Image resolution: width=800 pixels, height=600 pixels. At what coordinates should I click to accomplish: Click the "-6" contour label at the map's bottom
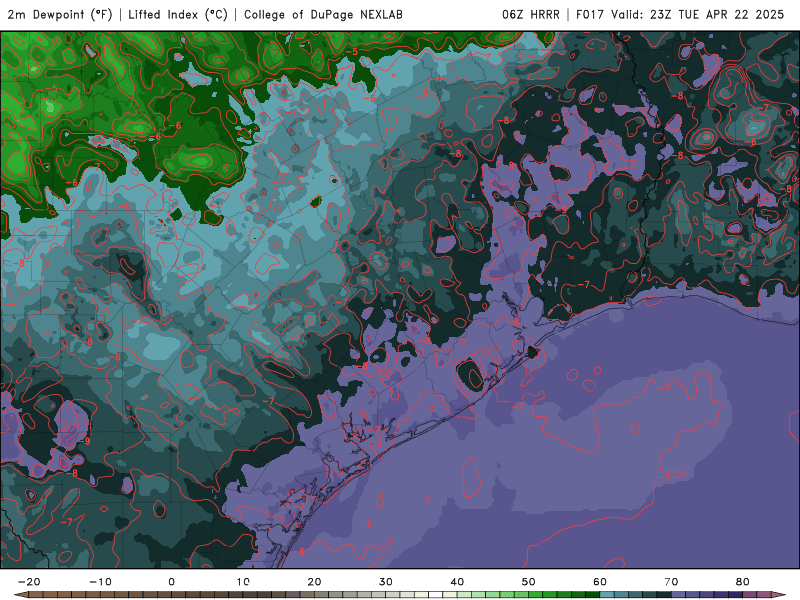click(299, 552)
